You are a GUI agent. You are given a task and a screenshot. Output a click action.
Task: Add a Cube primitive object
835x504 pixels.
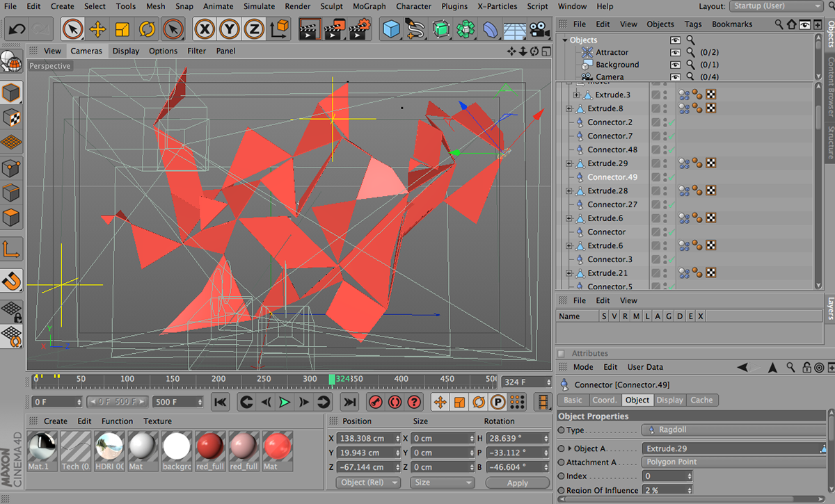[392, 29]
